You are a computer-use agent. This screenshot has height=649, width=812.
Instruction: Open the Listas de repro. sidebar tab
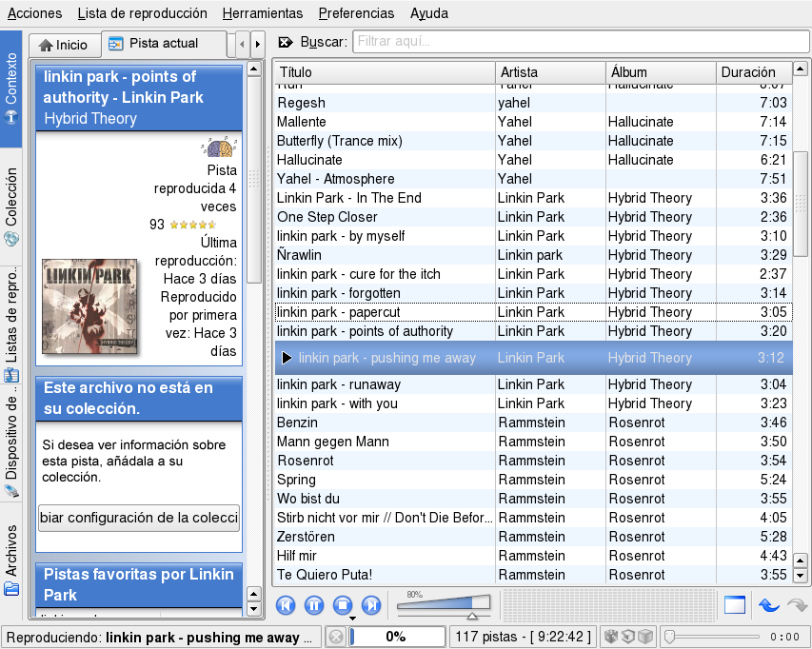(10, 324)
